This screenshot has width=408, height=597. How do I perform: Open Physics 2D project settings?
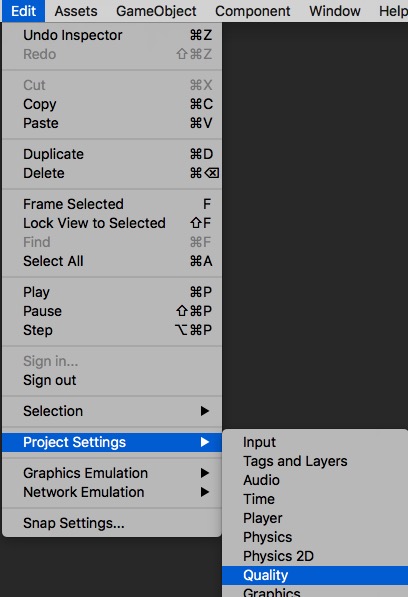pos(315,556)
